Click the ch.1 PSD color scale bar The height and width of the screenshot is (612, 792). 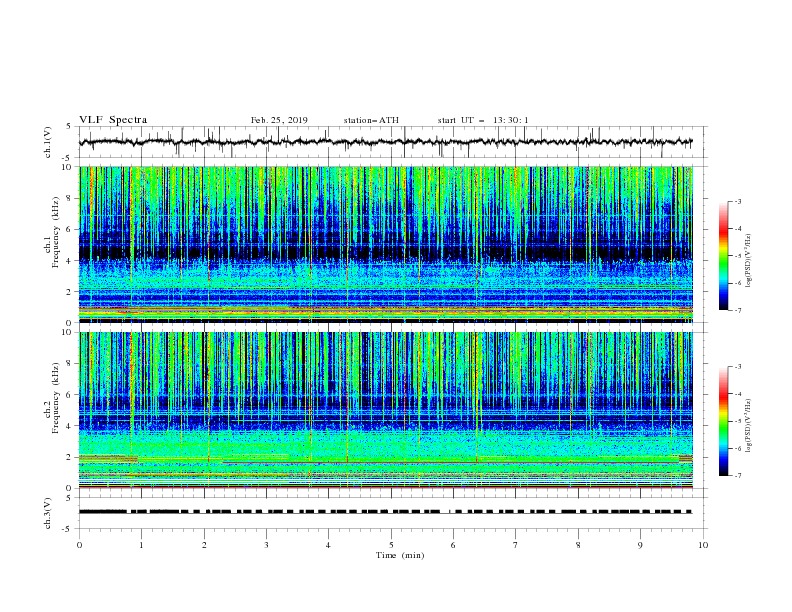(724, 255)
